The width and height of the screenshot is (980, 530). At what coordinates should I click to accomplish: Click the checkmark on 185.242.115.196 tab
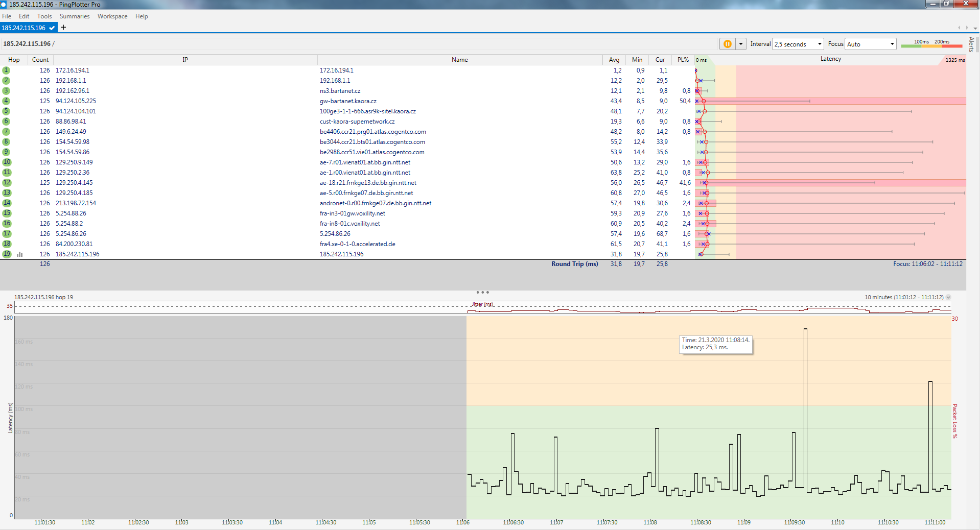click(x=52, y=28)
